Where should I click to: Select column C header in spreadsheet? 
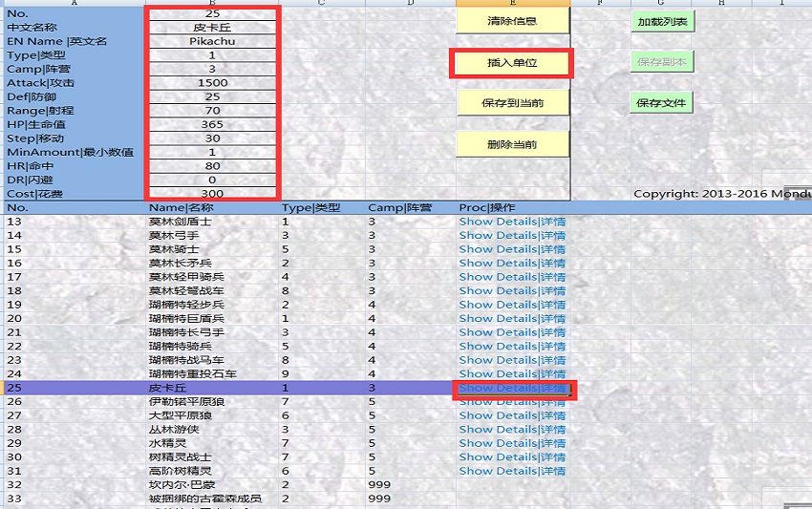coord(321,3)
